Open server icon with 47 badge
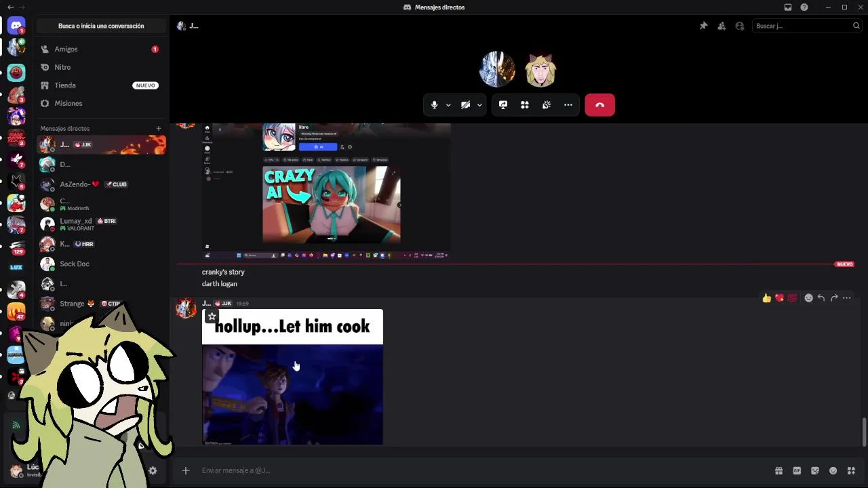 (x=16, y=311)
